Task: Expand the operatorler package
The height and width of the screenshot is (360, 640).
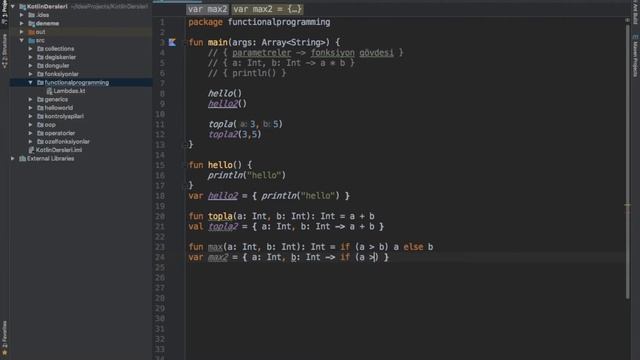Action: pos(31,133)
